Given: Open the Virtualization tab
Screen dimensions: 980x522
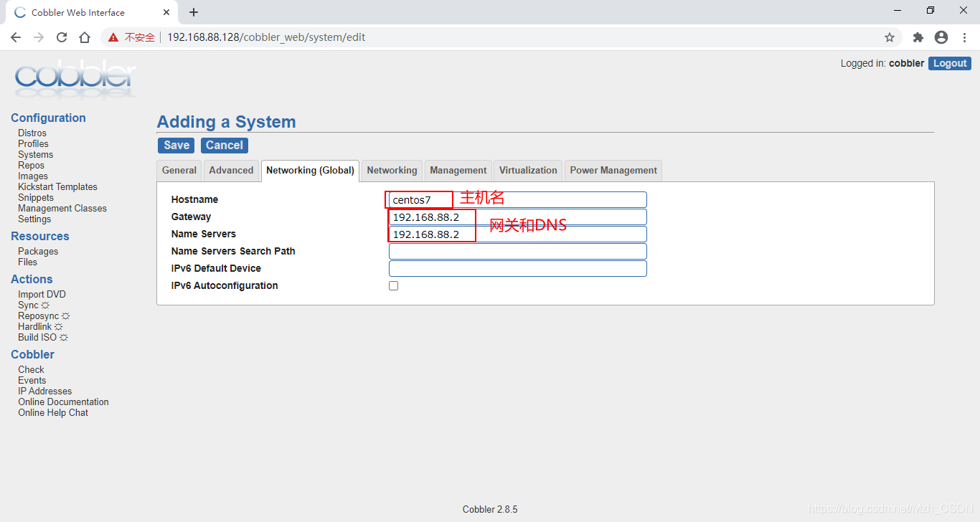Looking at the screenshot, I should pos(528,170).
